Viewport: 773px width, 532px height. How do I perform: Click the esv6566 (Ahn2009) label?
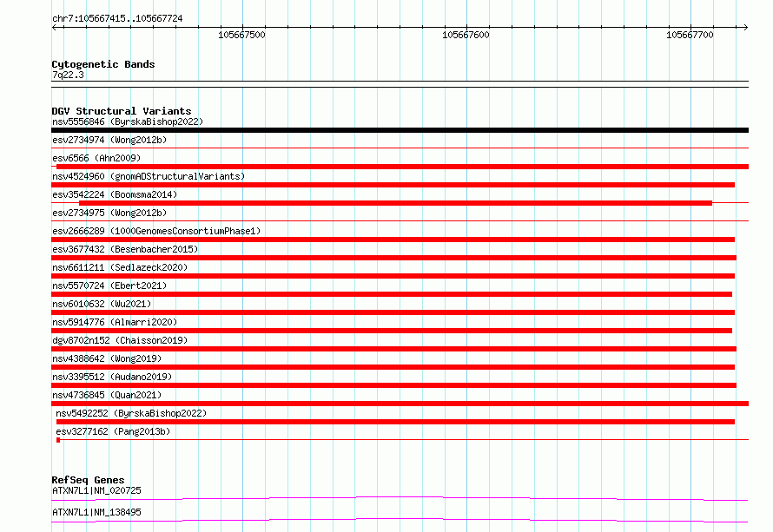[x=96, y=158]
